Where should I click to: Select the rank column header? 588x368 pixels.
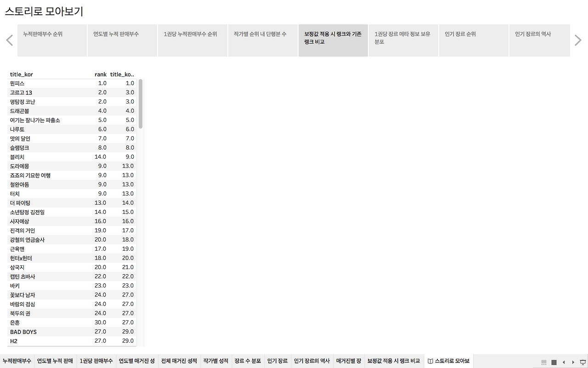pos(101,75)
